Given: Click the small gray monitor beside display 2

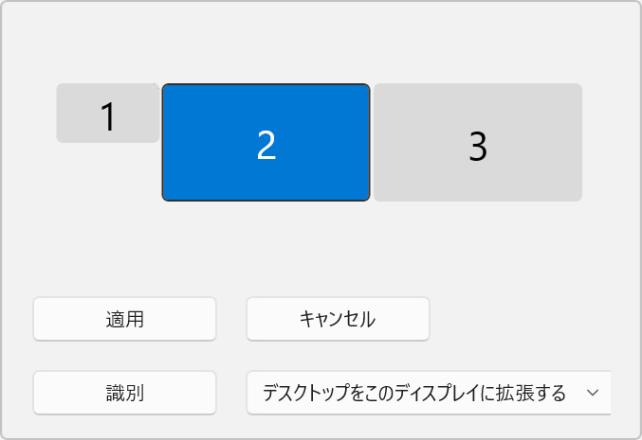Looking at the screenshot, I should pyautogui.click(x=108, y=113).
